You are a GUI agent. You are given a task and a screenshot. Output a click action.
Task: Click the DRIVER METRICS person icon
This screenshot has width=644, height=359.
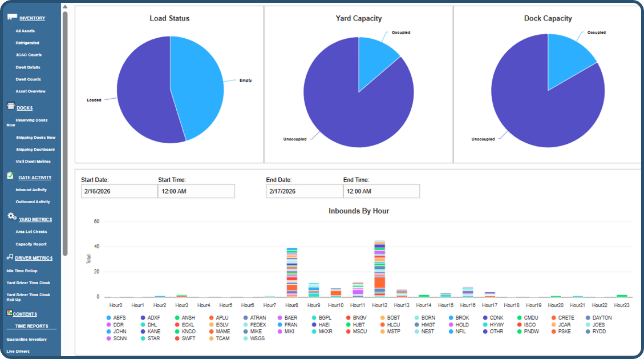[10, 257]
